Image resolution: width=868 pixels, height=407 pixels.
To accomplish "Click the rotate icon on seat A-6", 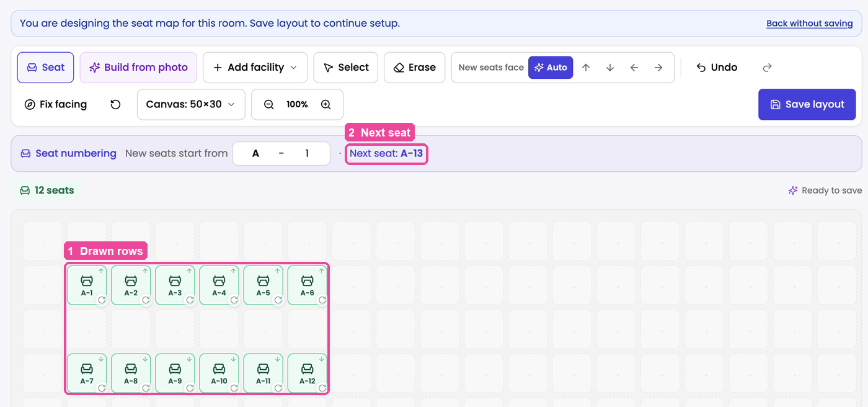I will tap(322, 300).
